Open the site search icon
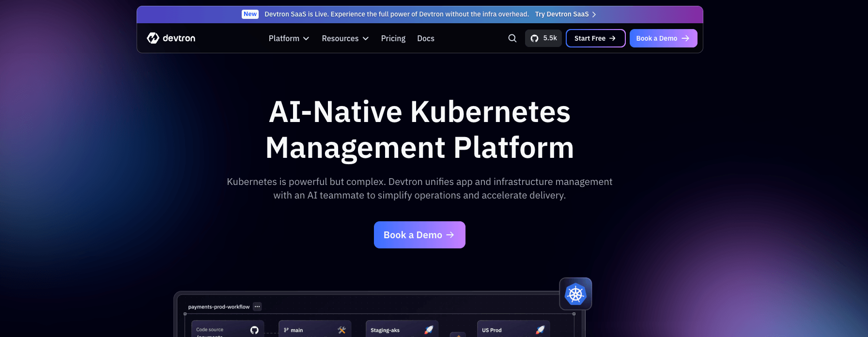Viewport: 868px width, 337px height. tap(512, 38)
